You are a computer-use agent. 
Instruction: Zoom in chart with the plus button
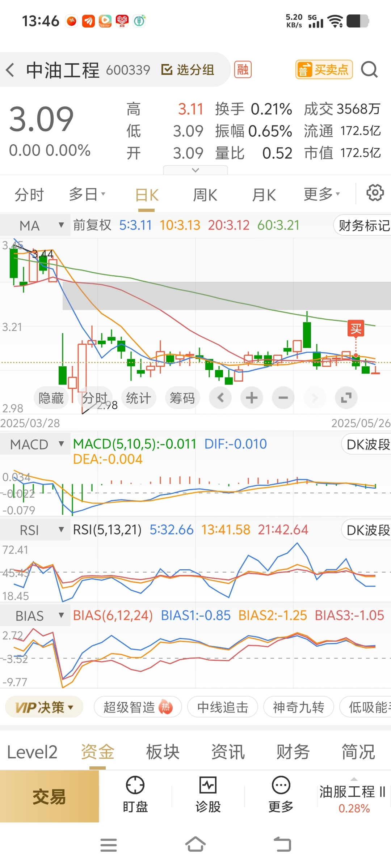(252, 398)
